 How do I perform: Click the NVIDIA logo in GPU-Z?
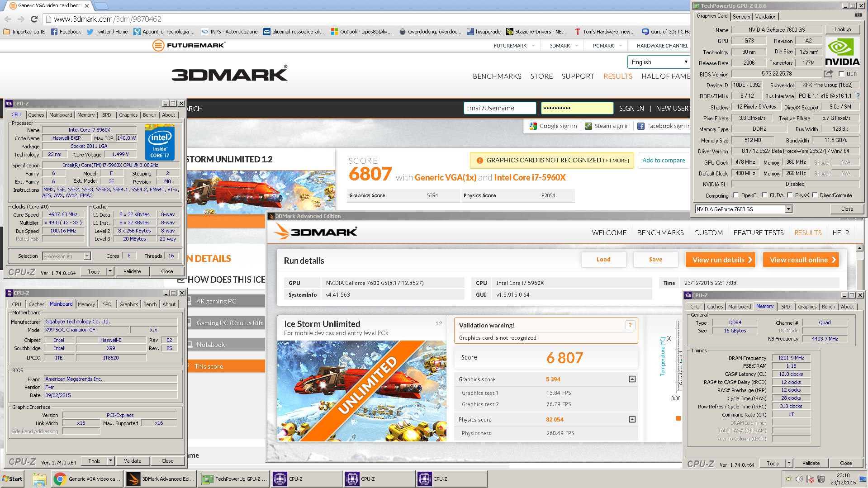(x=842, y=52)
